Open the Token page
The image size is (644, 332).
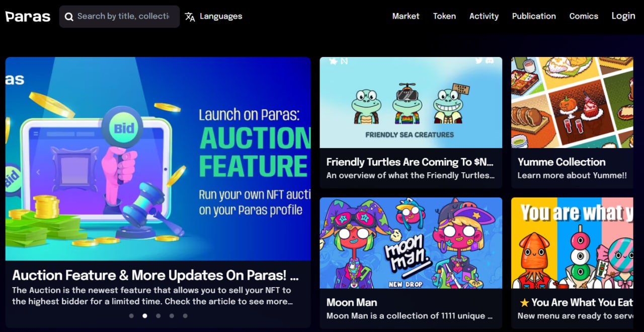click(x=445, y=16)
